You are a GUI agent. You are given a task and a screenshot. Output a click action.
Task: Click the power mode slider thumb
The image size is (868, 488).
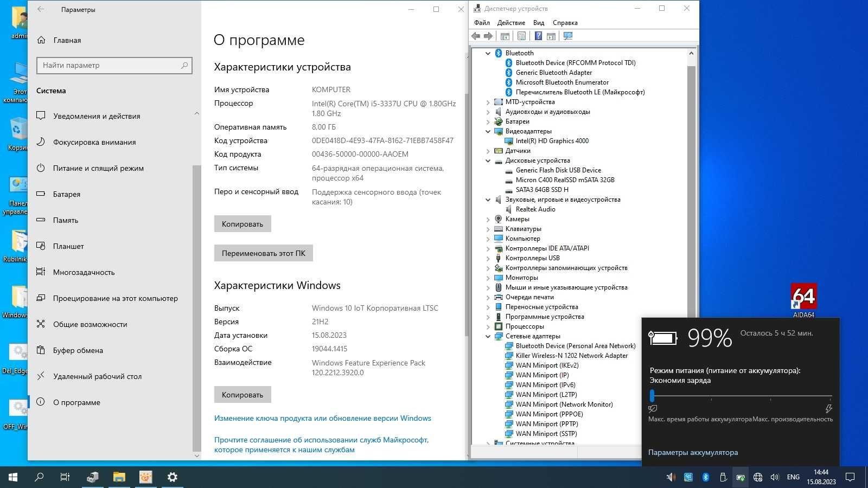pyautogui.click(x=652, y=396)
